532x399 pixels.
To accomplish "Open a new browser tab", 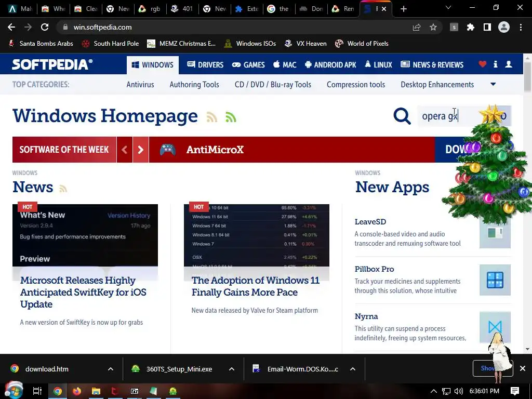I will 403,9.
